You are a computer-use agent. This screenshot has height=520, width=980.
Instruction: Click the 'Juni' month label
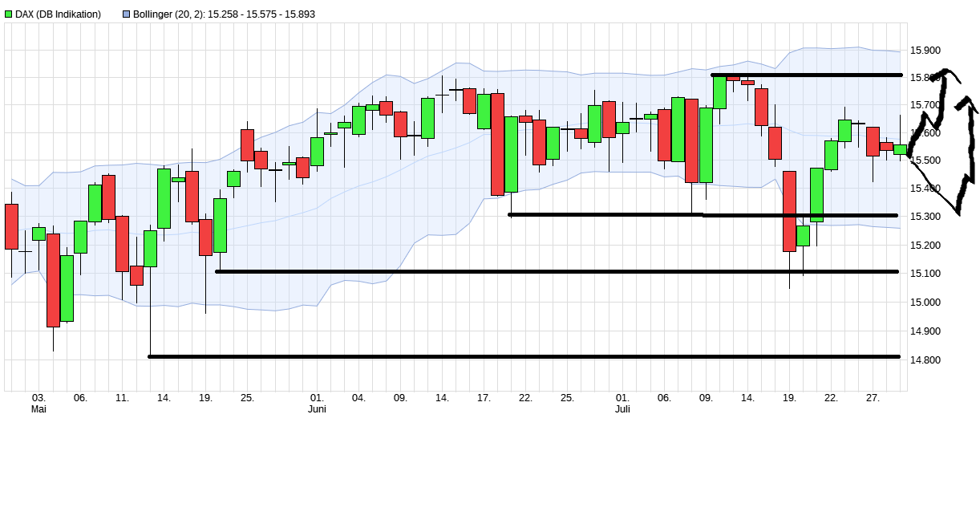click(317, 409)
